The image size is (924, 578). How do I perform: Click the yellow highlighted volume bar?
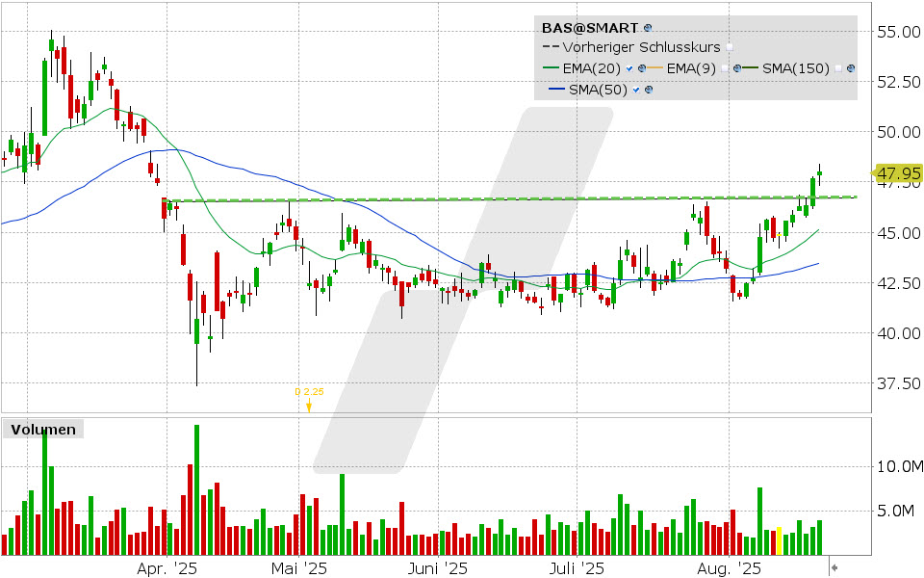[x=779, y=540]
